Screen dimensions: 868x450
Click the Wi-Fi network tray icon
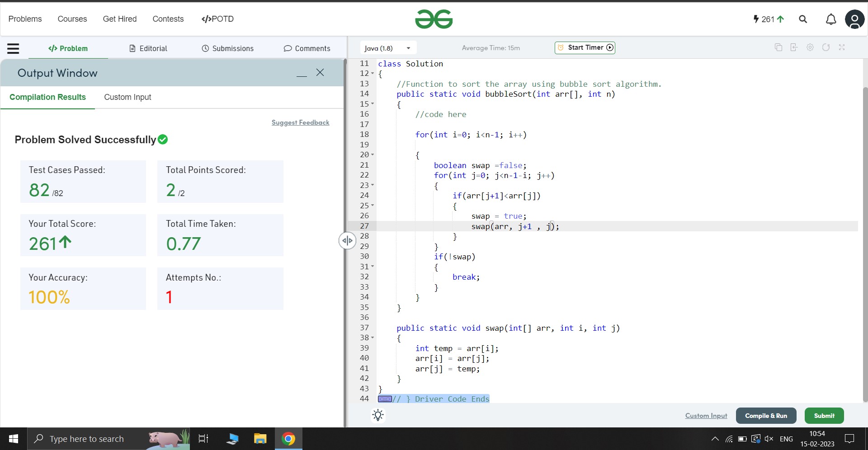coord(729,439)
